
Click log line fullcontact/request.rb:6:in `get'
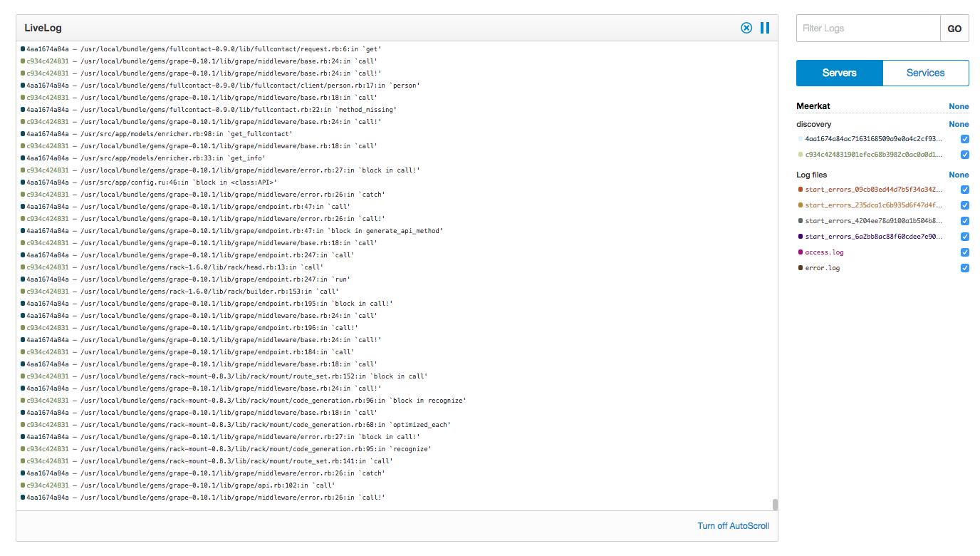click(202, 48)
